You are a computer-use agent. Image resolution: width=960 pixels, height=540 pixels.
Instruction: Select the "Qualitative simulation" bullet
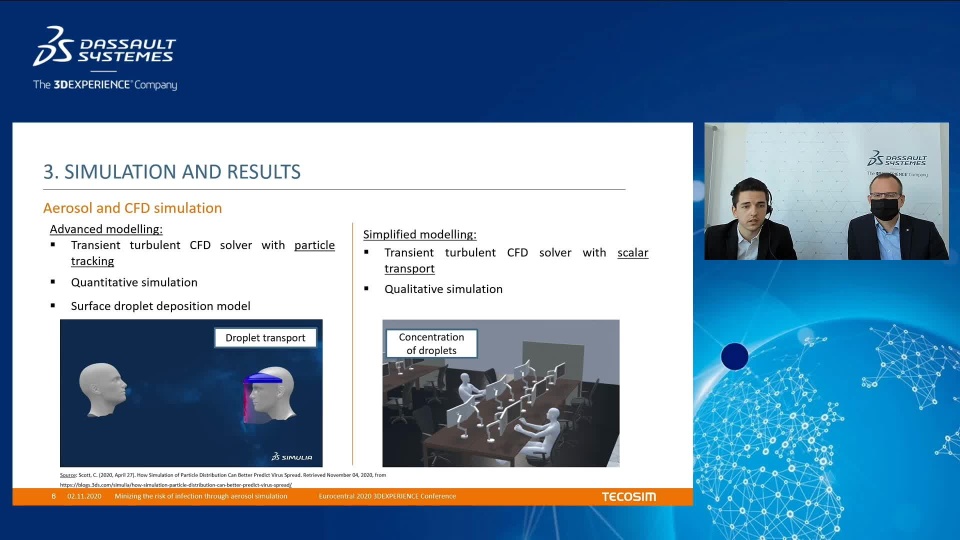click(443, 289)
